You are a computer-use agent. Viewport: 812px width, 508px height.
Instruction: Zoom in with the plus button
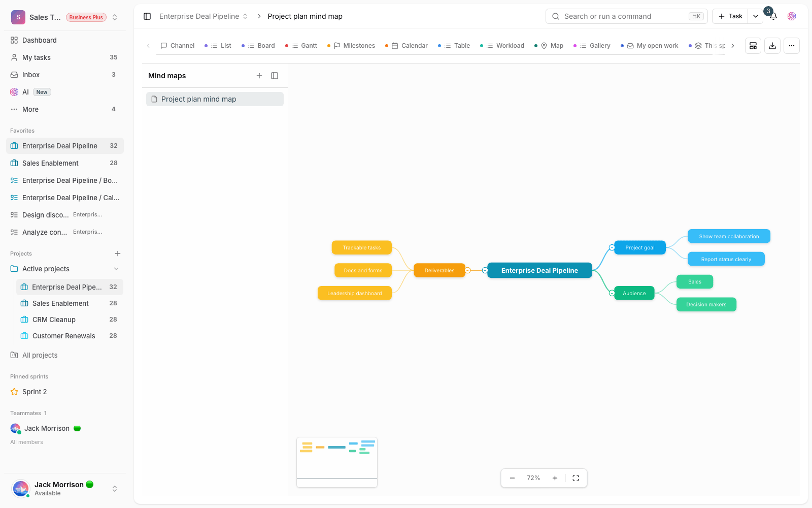pos(555,478)
